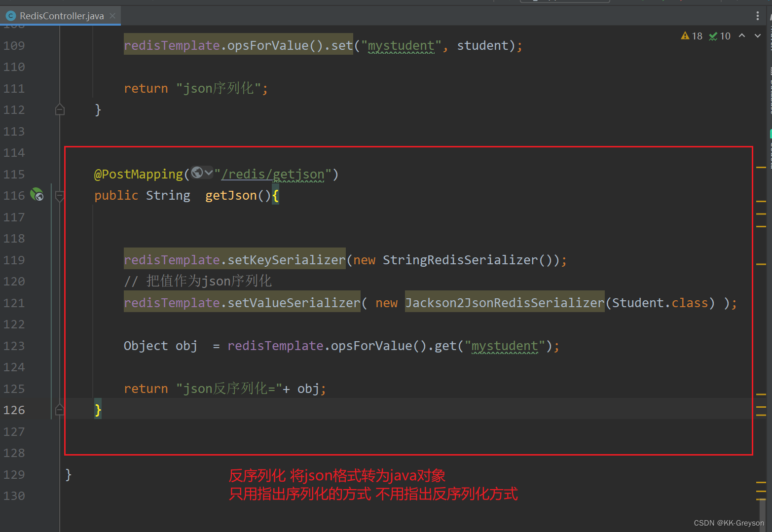Go to the next highlighted error
The width and height of the screenshot is (772, 532).
point(758,35)
